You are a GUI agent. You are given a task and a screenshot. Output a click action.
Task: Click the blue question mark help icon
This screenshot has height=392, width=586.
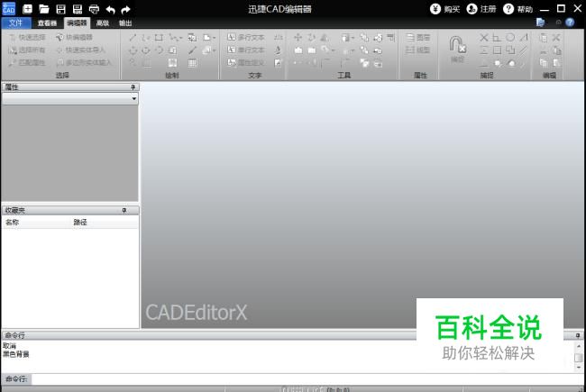570,23
